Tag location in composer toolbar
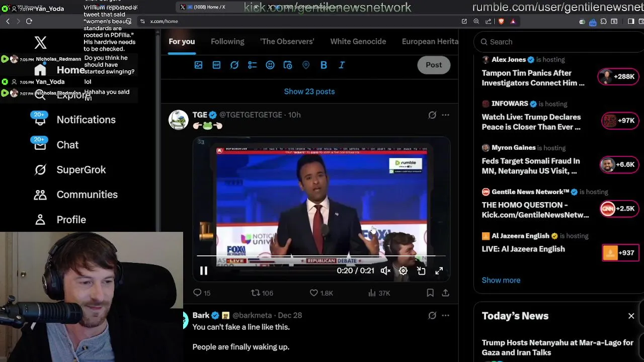The width and height of the screenshot is (644, 362). pyautogui.click(x=306, y=65)
